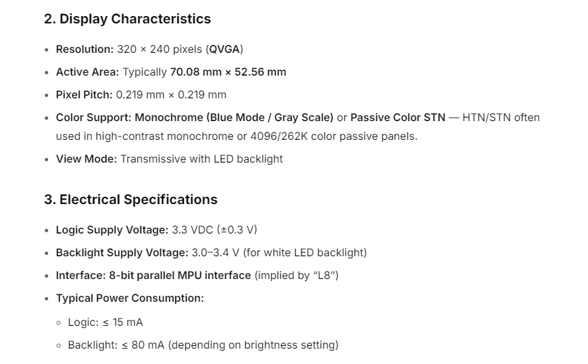This screenshot has width=588, height=364.
Task: Click "Monochrome (Blue Mode / Gray Scale)" text
Action: 234,117
